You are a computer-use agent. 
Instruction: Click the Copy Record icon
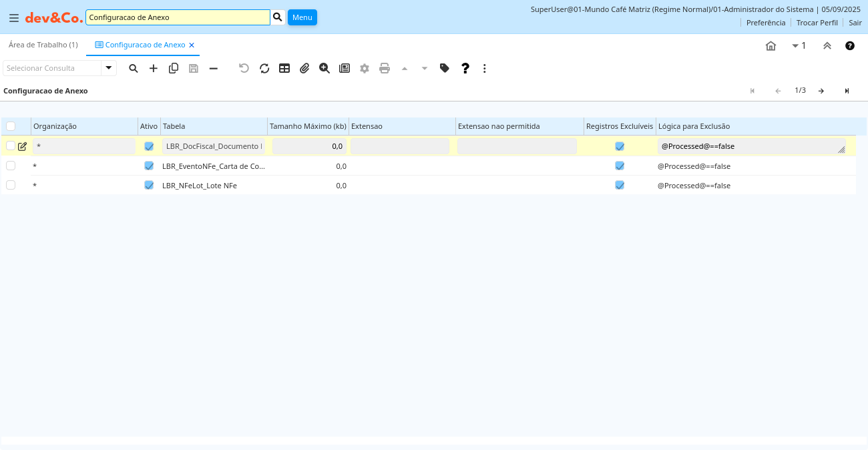click(x=174, y=68)
